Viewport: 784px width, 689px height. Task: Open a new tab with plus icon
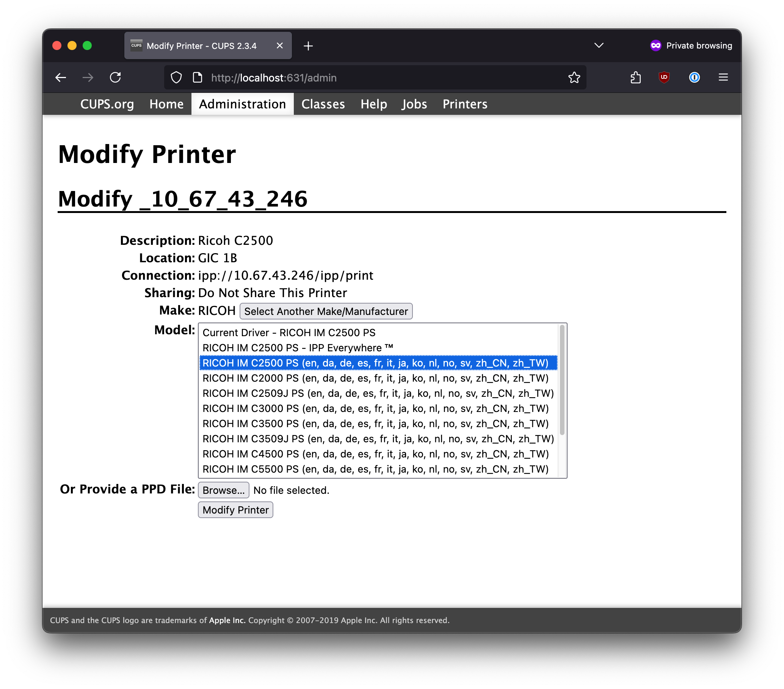pos(308,46)
